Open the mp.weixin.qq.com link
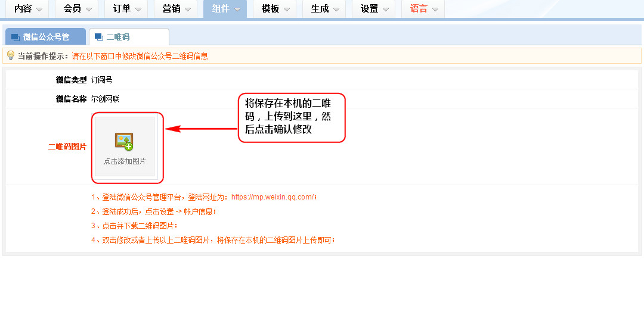 [x=272, y=197]
